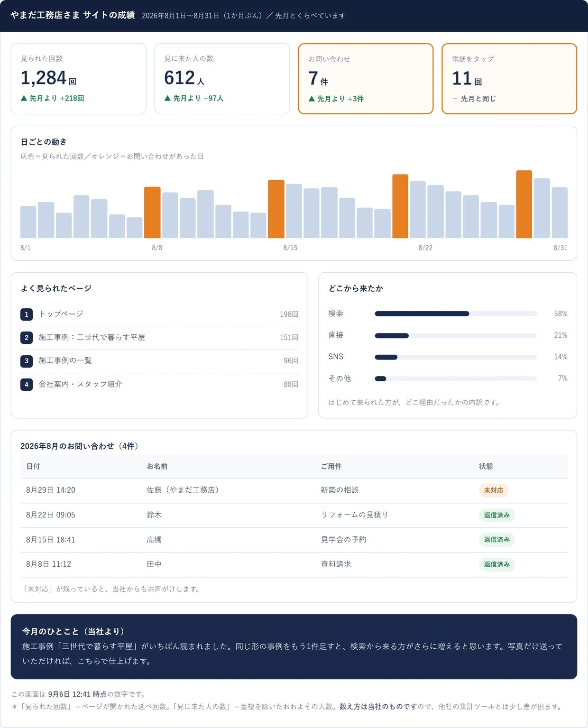Click the orange bar above the 8/15 label
Image resolution: width=588 pixels, height=728 pixels.
276,209
